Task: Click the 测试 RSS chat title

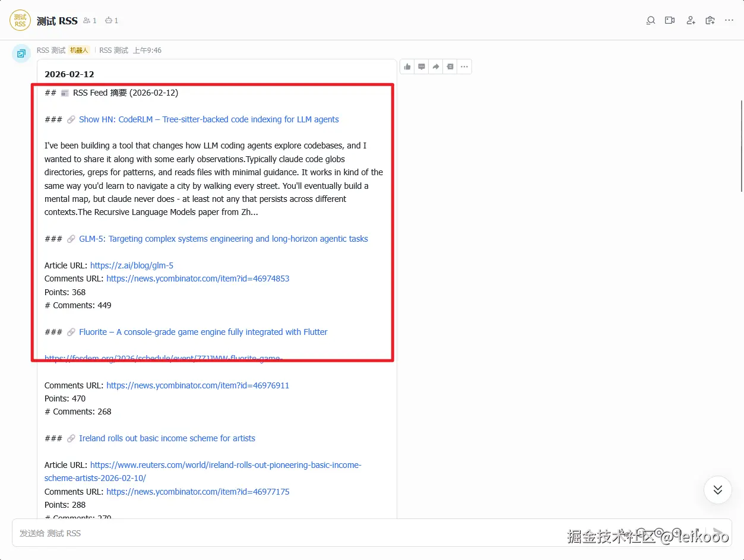Action: [x=57, y=21]
